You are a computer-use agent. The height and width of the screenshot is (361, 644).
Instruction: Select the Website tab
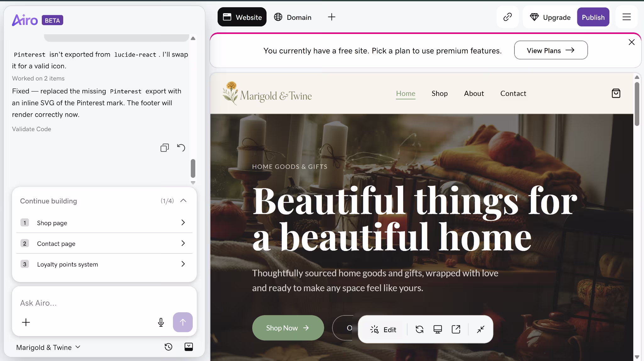point(242,17)
